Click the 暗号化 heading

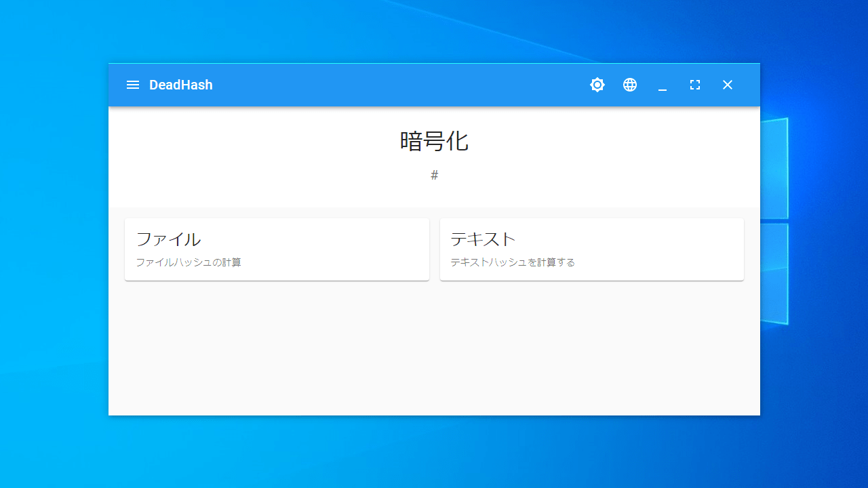click(434, 141)
